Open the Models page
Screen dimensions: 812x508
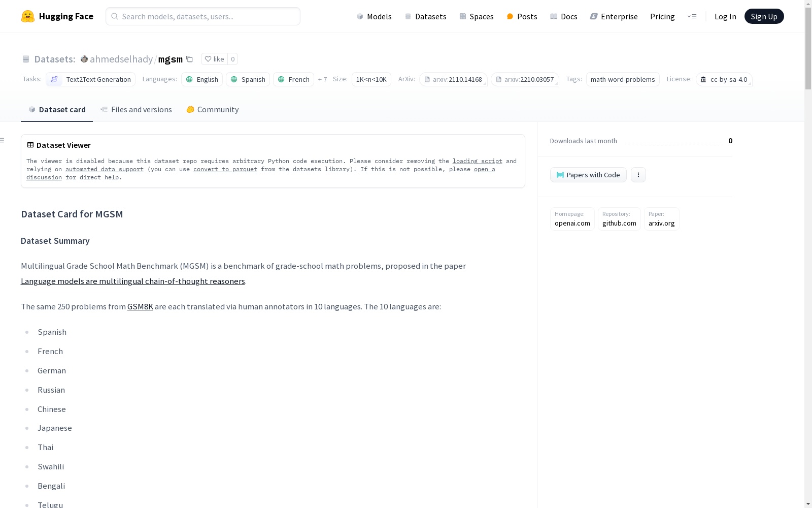(x=374, y=16)
